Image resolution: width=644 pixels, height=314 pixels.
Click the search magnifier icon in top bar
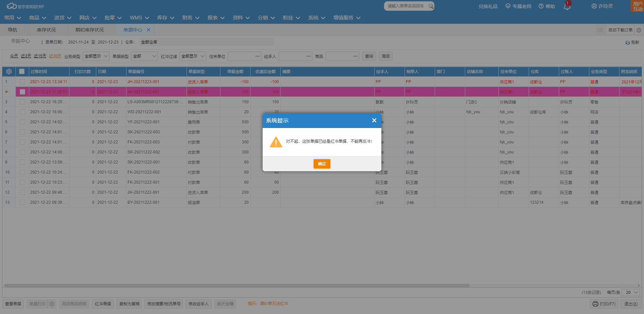[431, 6]
